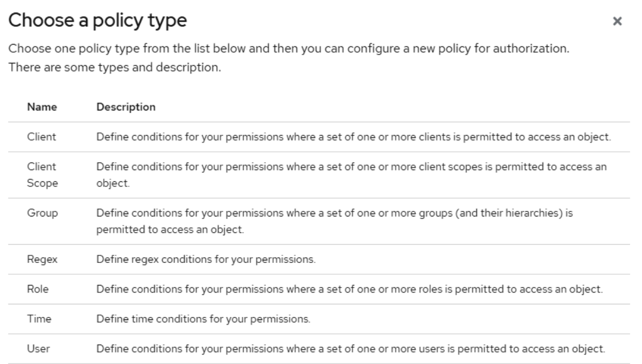The height and width of the screenshot is (364, 642).
Task: Close the Choose a policy type dialog
Action: (x=618, y=22)
